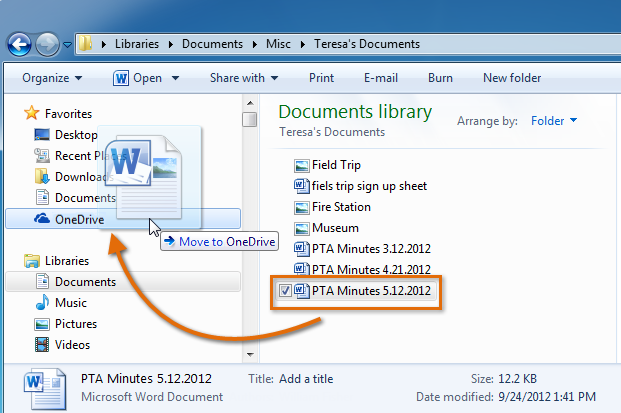Click E-mail in the toolbar
The height and width of the screenshot is (413, 621).
pos(381,78)
